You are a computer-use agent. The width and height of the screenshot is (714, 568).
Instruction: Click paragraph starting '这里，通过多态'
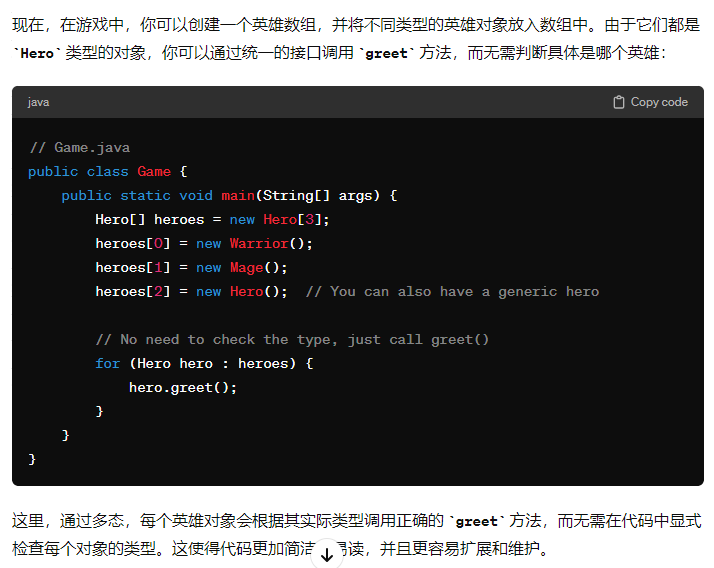coord(357,535)
